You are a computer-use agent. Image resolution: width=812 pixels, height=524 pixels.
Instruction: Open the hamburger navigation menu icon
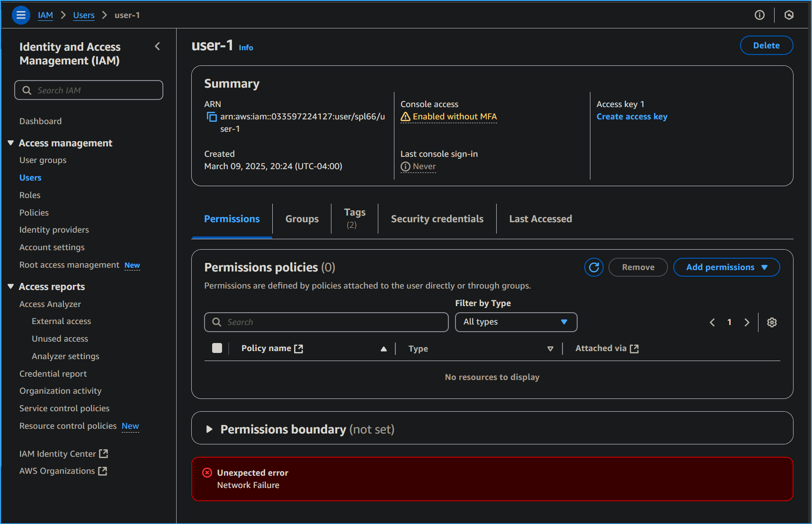[21, 15]
